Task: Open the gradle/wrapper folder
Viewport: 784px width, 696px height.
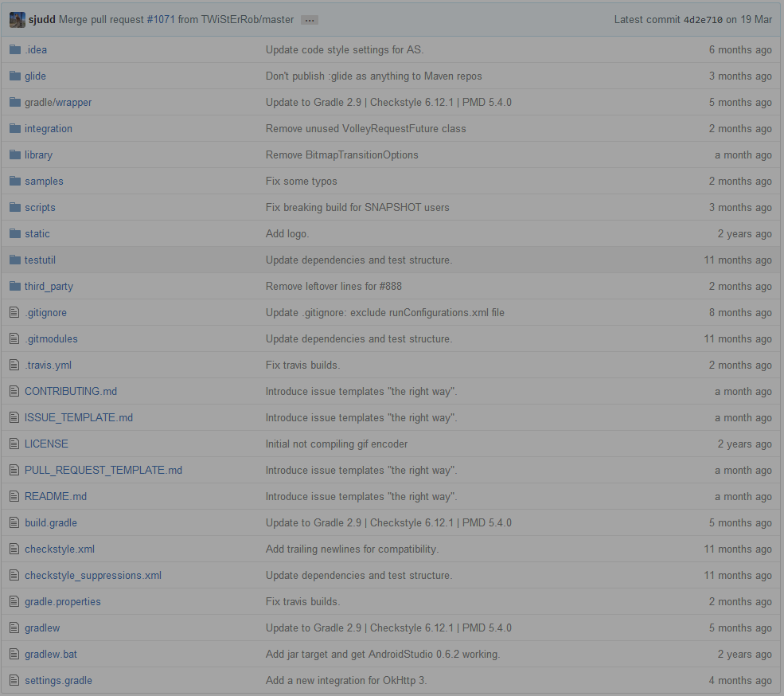Action: 58,102
